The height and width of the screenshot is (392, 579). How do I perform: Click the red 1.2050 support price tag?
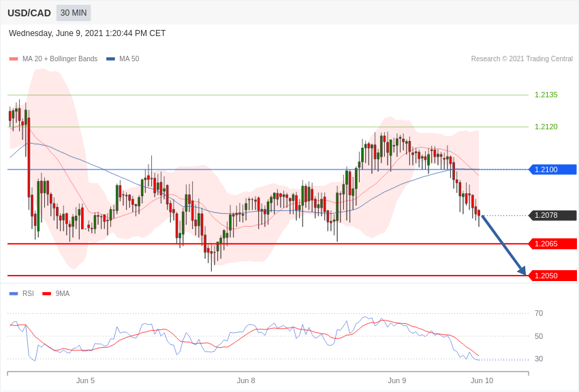click(552, 276)
